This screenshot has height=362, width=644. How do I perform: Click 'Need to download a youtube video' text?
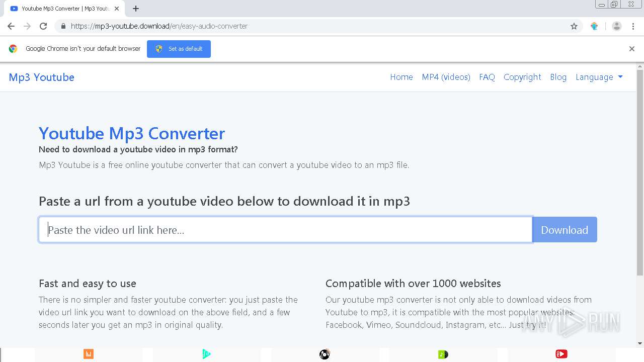coord(138,149)
